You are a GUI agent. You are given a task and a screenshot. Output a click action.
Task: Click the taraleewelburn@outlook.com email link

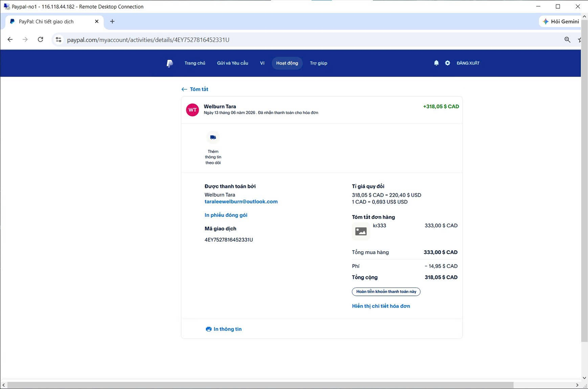[x=241, y=202]
